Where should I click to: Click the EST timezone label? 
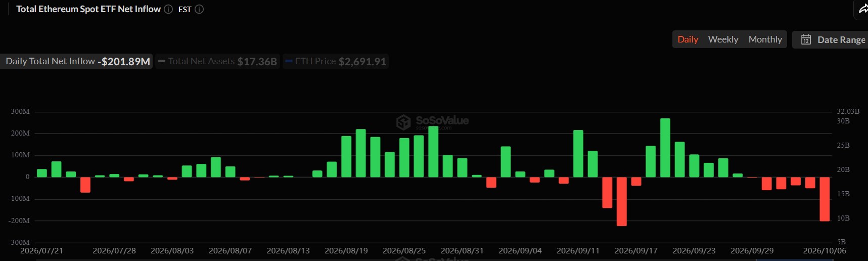tap(185, 9)
